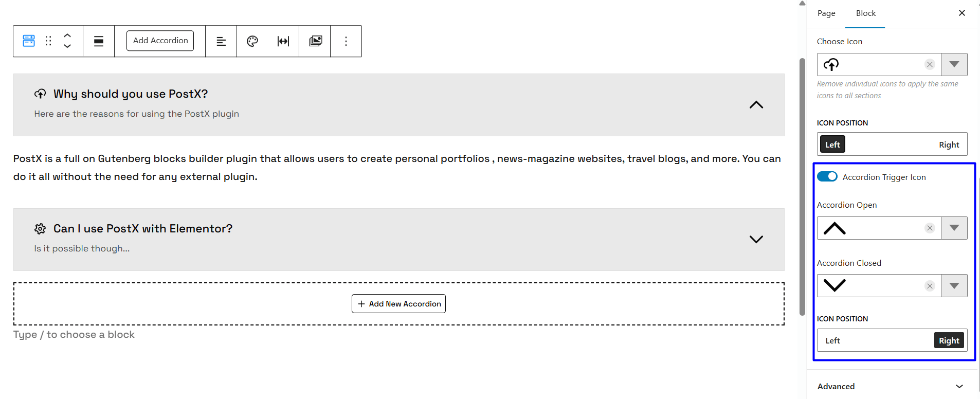
Task: Enable or disable the Accordion Trigger Icon toggle
Action: [827, 176]
